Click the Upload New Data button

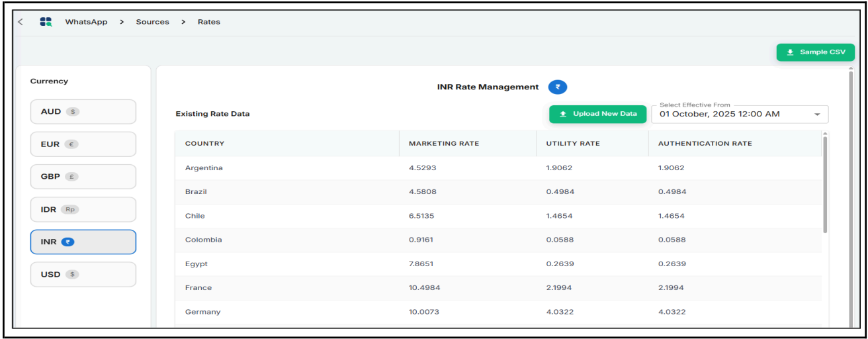tap(597, 114)
